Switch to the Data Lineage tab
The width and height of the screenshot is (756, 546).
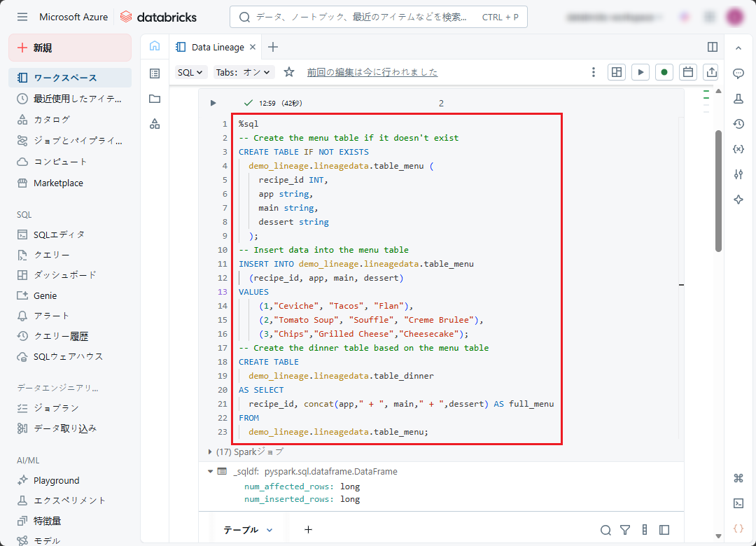[x=217, y=47]
